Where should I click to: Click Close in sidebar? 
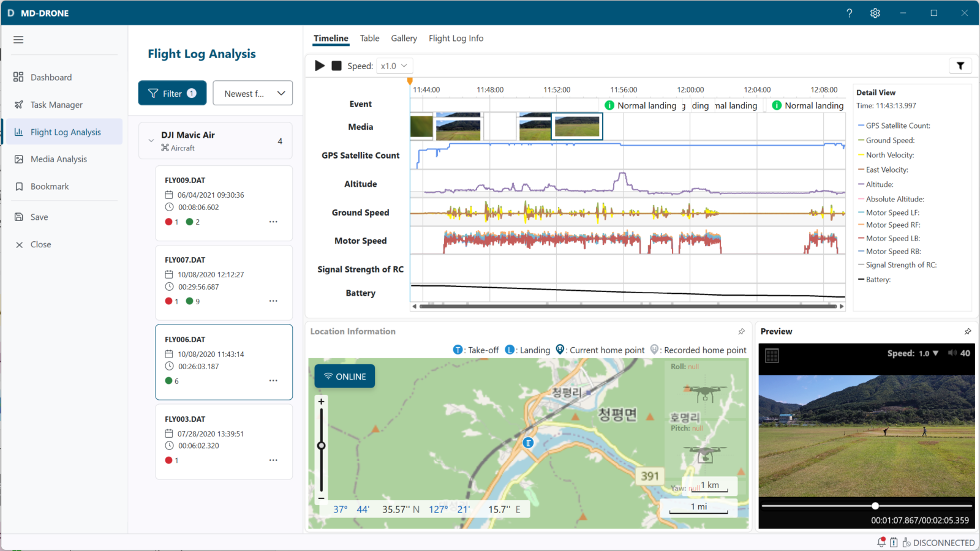pos(64,244)
